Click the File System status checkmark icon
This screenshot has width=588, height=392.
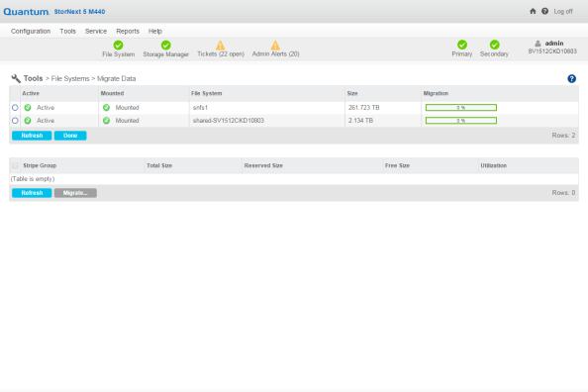coord(118,45)
